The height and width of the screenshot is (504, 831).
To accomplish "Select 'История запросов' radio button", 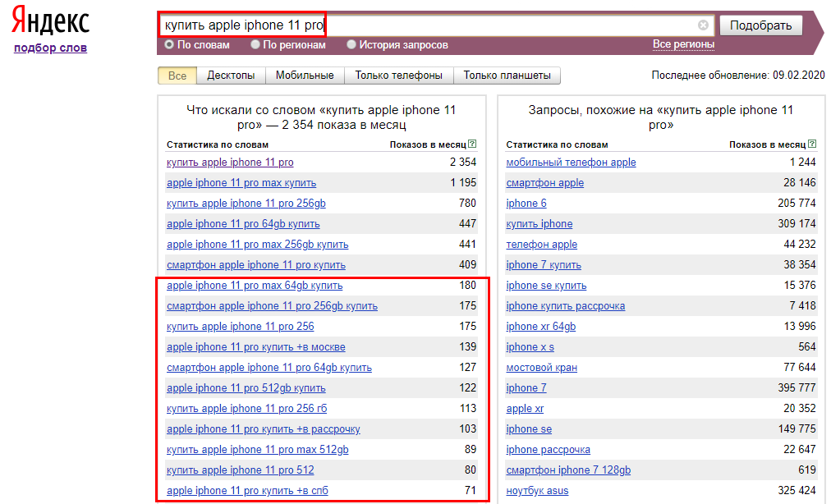I will pos(351,44).
